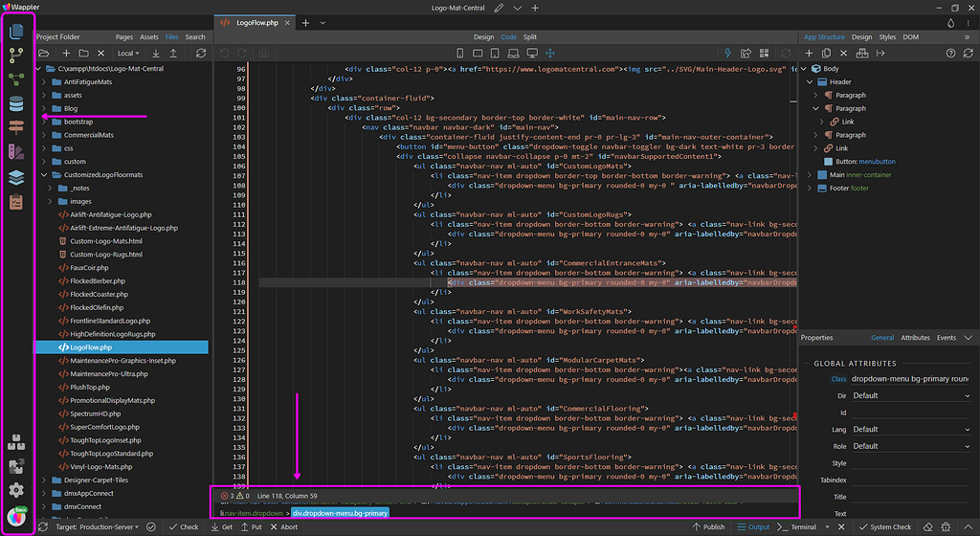Switch editor to Design view
The image size is (980, 536).
click(x=484, y=37)
